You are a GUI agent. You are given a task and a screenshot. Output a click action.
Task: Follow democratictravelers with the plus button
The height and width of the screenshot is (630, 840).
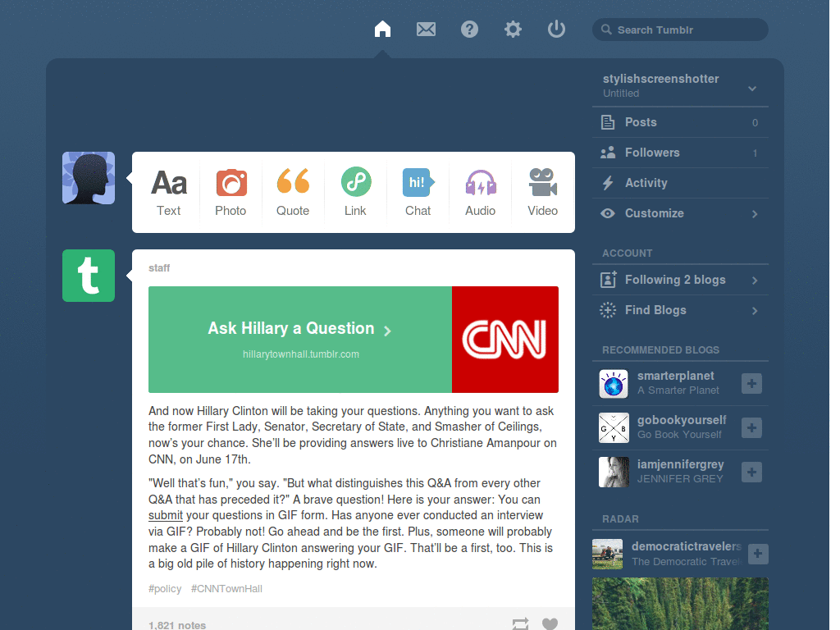tap(758, 554)
